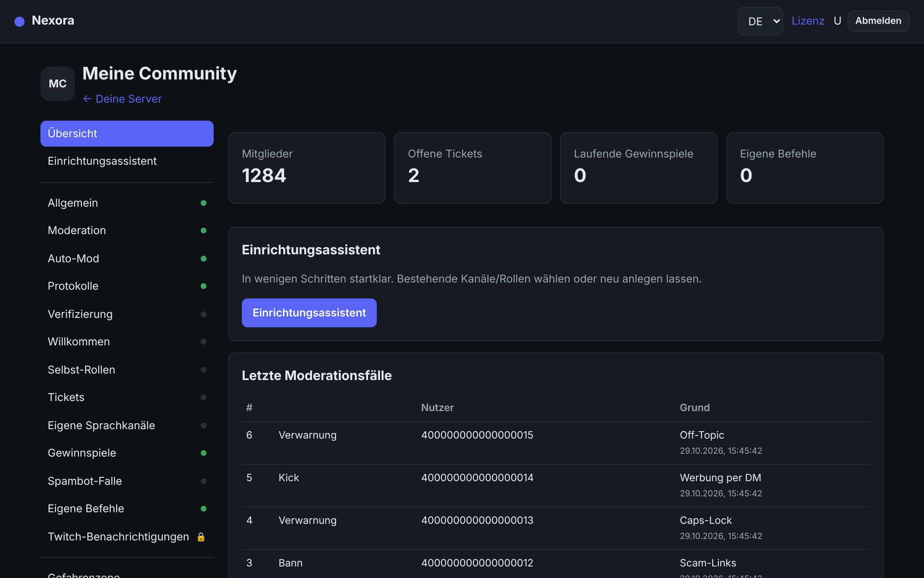Viewport: 924px width, 578px height.
Task: Click the U user avatar
Action: [x=837, y=21]
